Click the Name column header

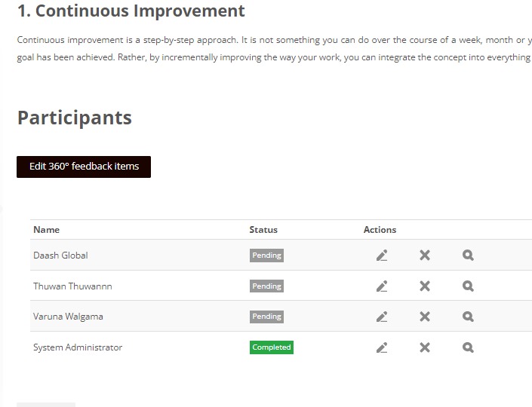pos(47,230)
